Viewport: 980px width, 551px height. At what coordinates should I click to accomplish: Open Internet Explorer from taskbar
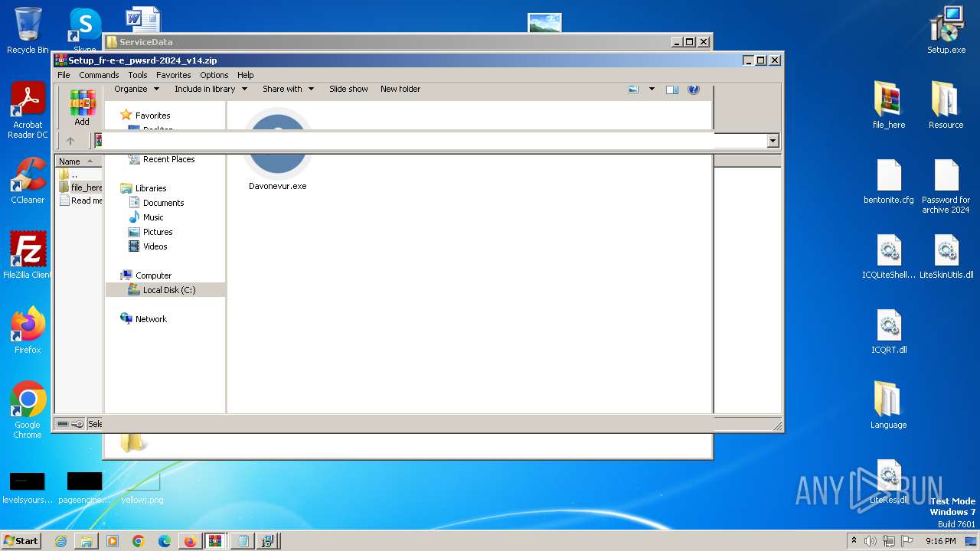pyautogui.click(x=60, y=541)
